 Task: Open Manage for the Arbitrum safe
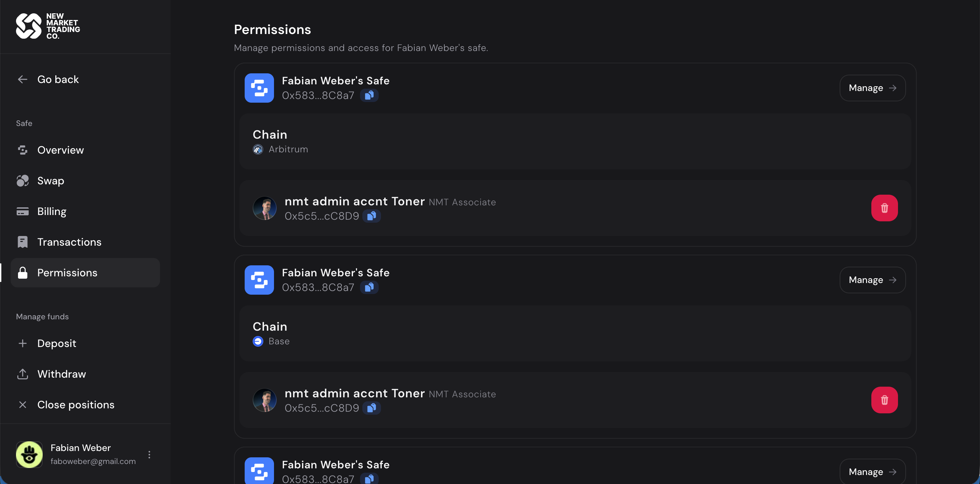point(872,88)
